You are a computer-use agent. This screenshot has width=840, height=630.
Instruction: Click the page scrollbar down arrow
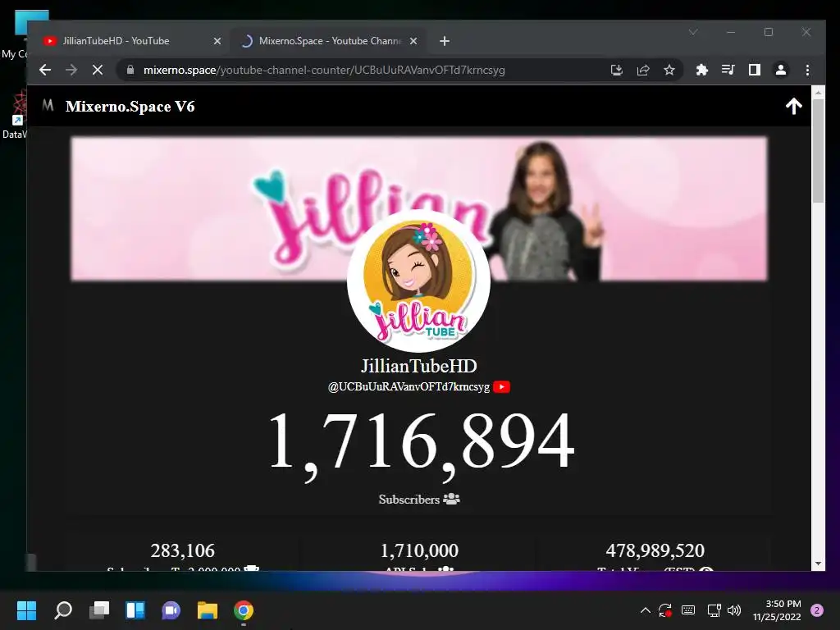pyautogui.click(x=818, y=564)
